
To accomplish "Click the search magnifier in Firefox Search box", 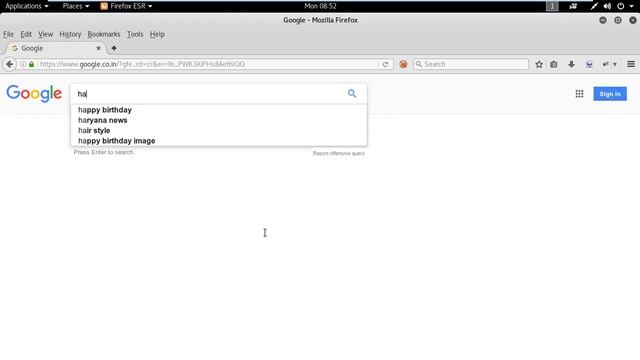I will (x=418, y=64).
